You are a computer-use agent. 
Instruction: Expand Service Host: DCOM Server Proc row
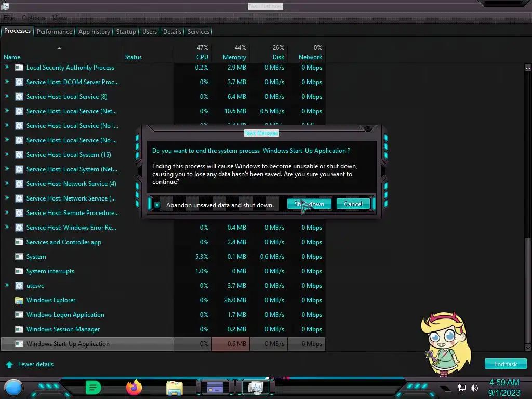(6, 82)
